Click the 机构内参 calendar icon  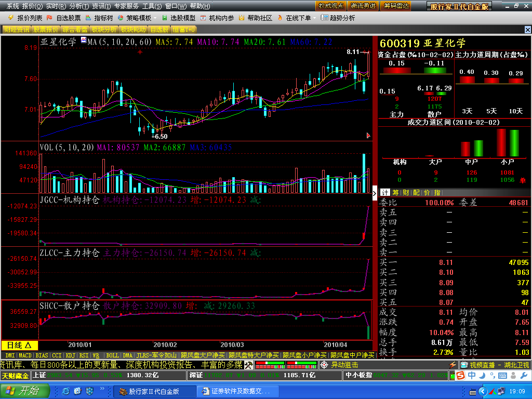(203, 18)
